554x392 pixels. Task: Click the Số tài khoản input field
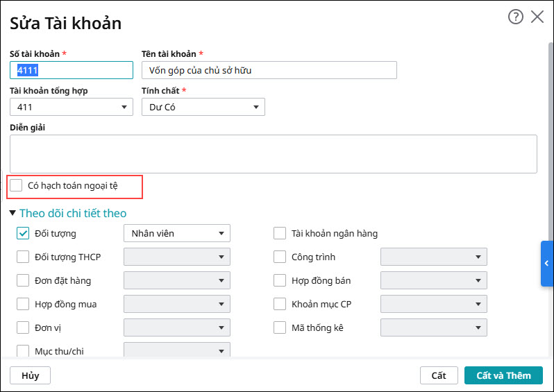pos(71,70)
